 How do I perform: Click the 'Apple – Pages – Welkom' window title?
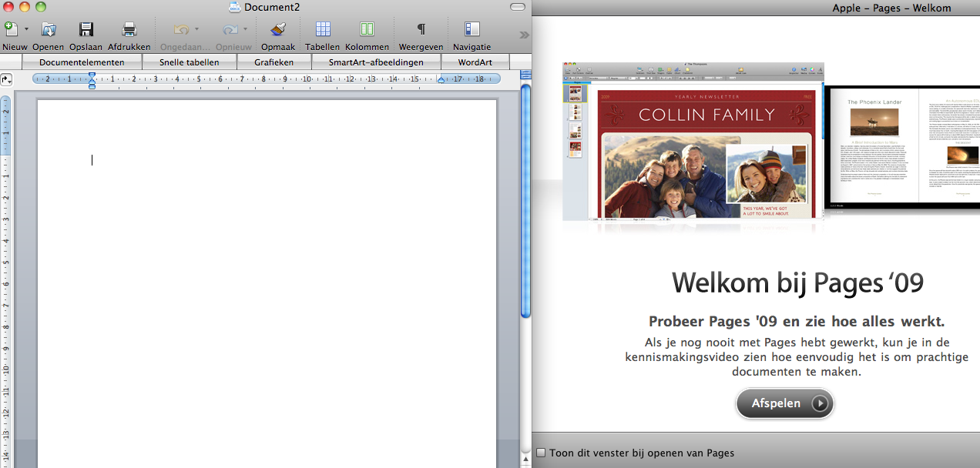coord(891,8)
